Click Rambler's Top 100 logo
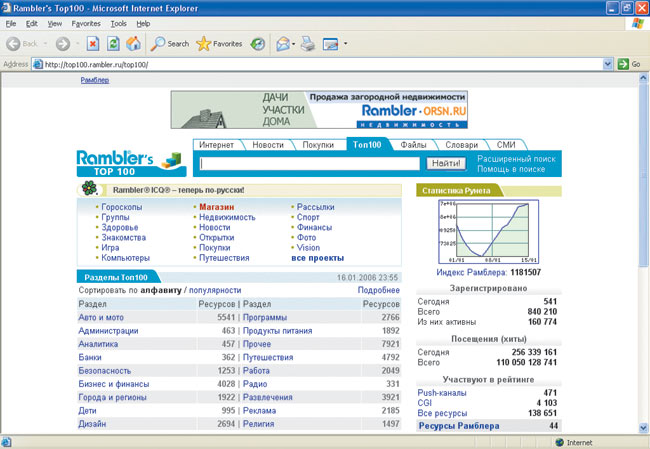 [131, 163]
